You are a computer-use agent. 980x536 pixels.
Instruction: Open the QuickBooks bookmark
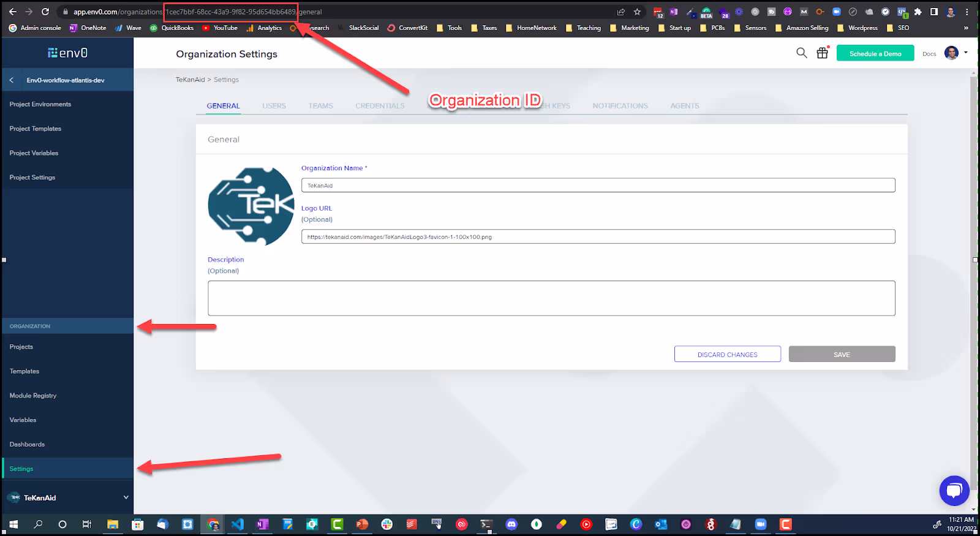tap(172, 28)
